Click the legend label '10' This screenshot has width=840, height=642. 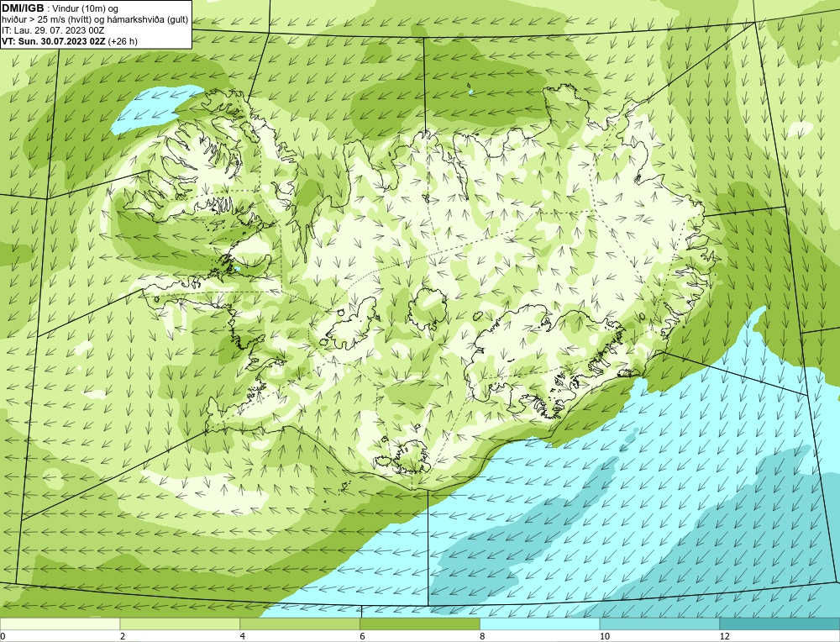click(x=605, y=636)
